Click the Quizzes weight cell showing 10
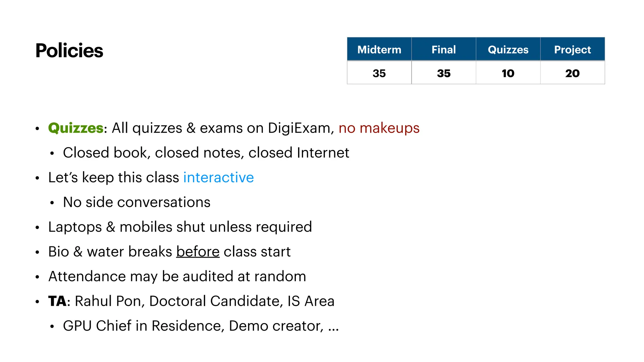644x362 pixels. point(508,73)
